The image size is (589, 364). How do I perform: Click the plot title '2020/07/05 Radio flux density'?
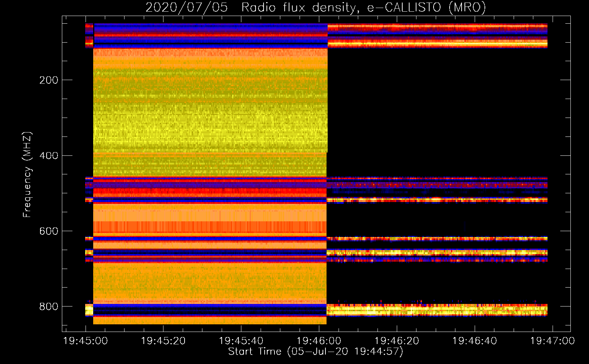click(x=316, y=8)
